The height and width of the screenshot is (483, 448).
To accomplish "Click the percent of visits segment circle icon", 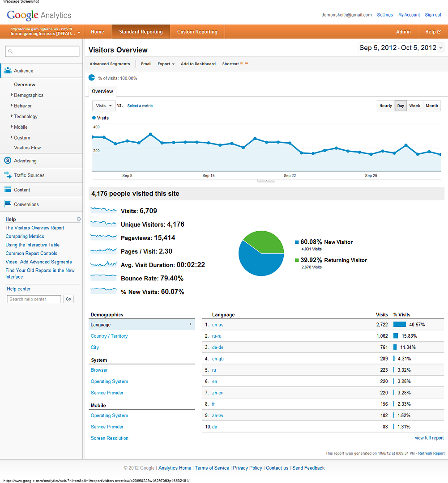I will click(x=92, y=77).
